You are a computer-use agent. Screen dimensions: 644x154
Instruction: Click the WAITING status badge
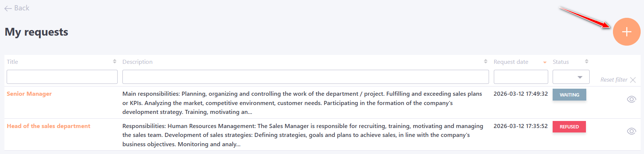[569, 95]
